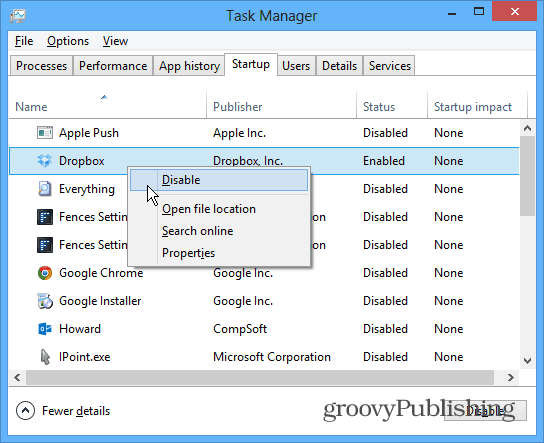
Task: Click the Everything search app icon
Action: click(45, 189)
